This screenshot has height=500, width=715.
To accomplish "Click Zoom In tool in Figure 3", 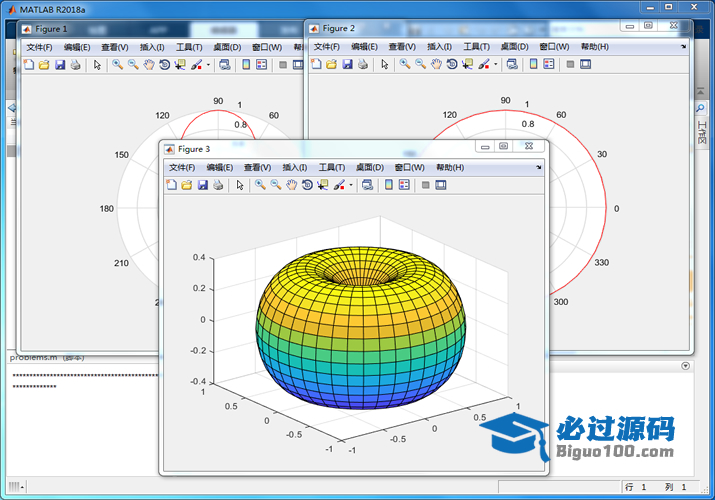I will click(260, 185).
